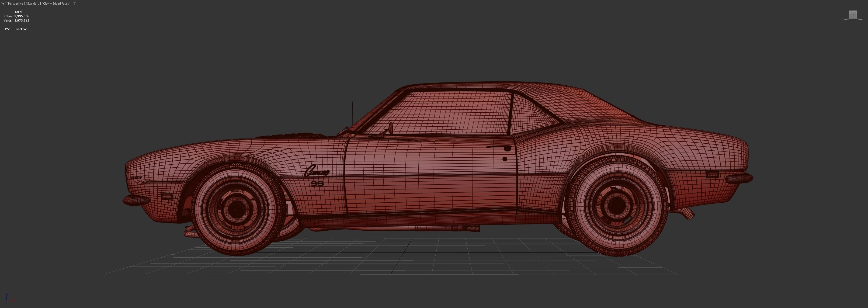Image resolution: width=868 pixels, height=308 pixels.
Task: Select the round door lock cylinder
Action: point(505,159)
